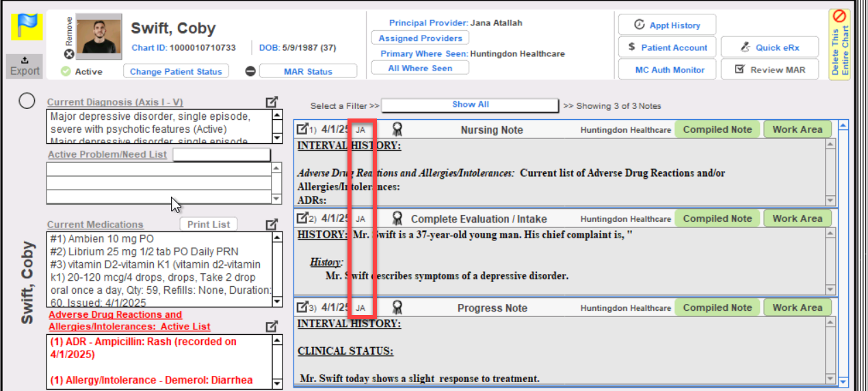Click the Nursing Note ribbon icon

(x=397, y=129)
